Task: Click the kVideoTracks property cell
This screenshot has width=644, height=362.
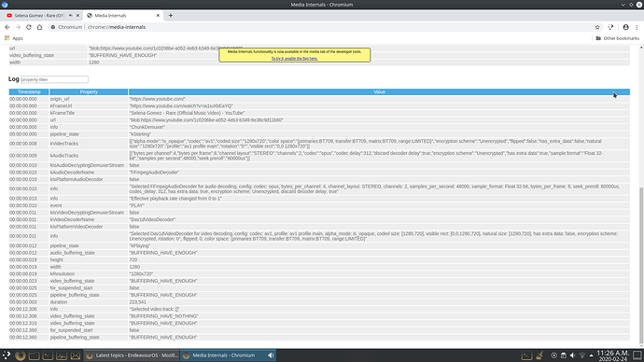Action: click(89, 144)
